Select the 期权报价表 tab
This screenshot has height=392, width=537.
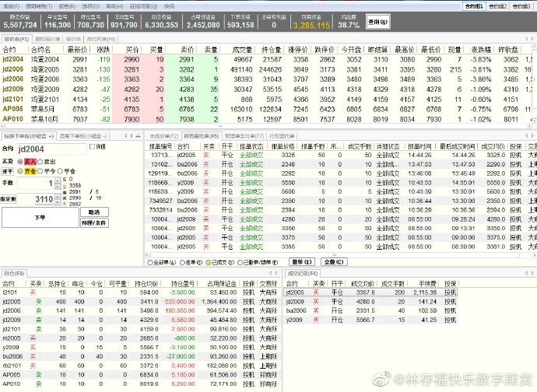coord(47,39)
